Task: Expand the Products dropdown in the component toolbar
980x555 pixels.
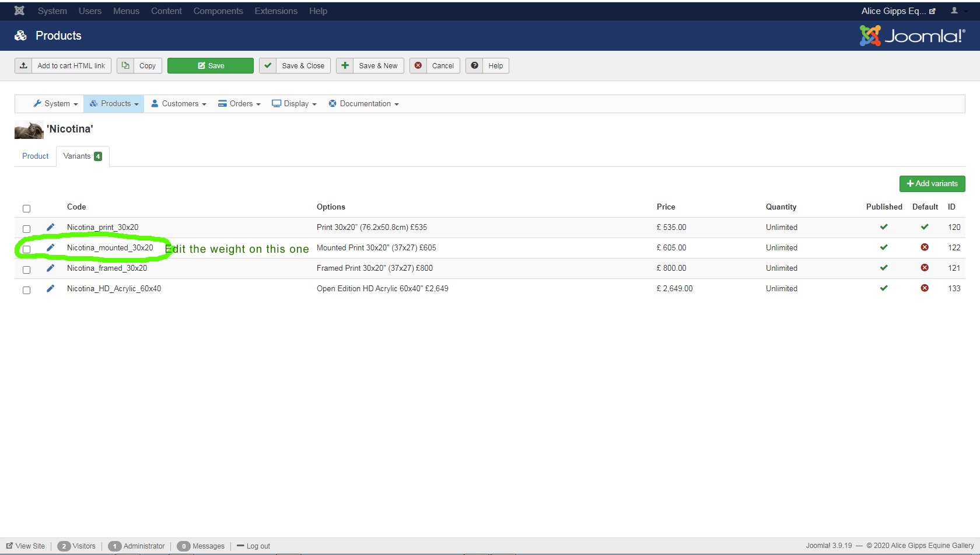Action: 114,104
